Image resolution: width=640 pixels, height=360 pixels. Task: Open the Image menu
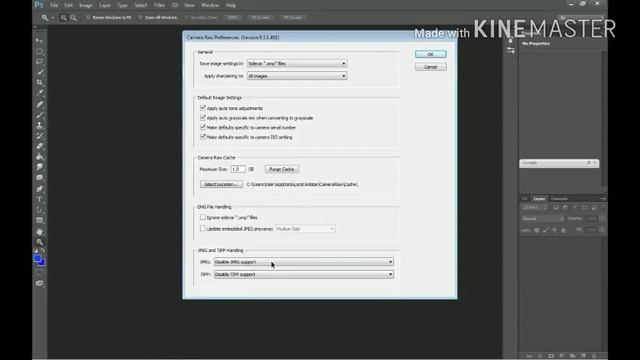(86, 5)
